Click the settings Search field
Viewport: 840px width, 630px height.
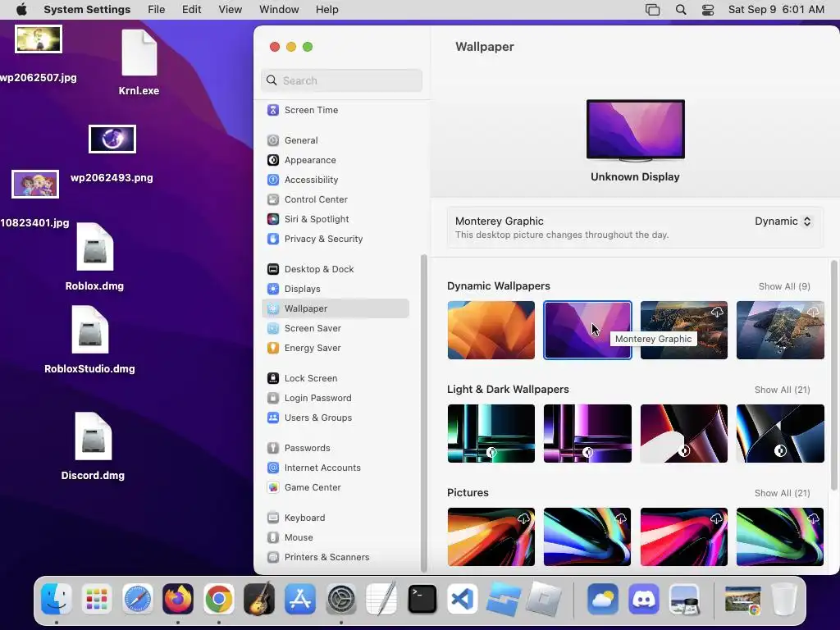(342, 80)
